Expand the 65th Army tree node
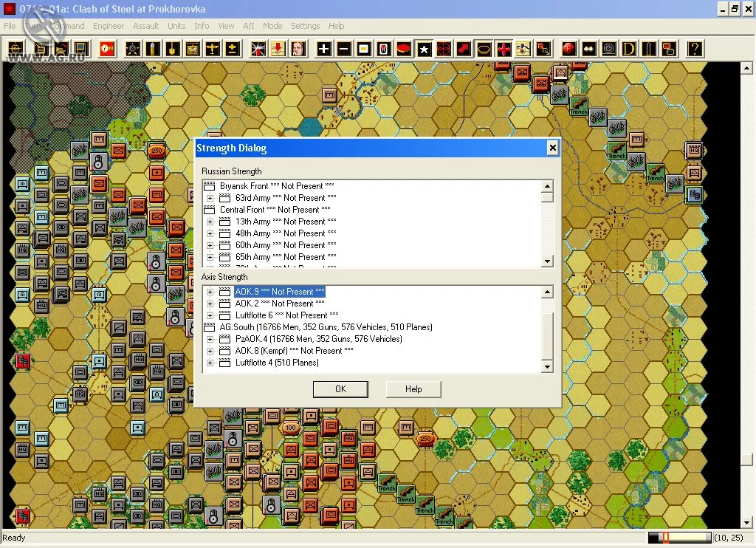 [x=210, y=257]
